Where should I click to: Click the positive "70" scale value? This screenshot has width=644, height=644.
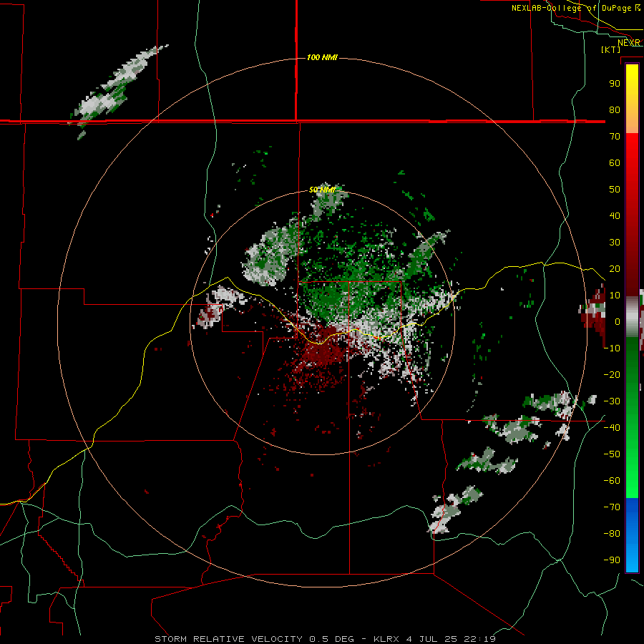(615, 137)
